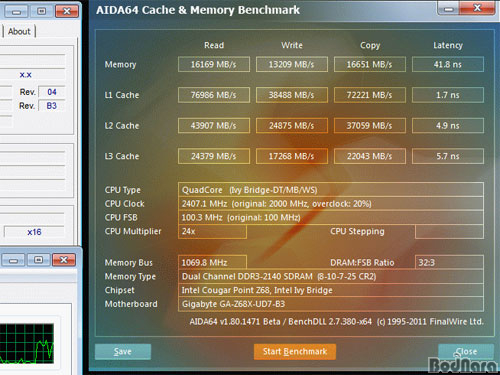Select the Memory Copy result field
This screenshot has width=500, height=375.
370,64
